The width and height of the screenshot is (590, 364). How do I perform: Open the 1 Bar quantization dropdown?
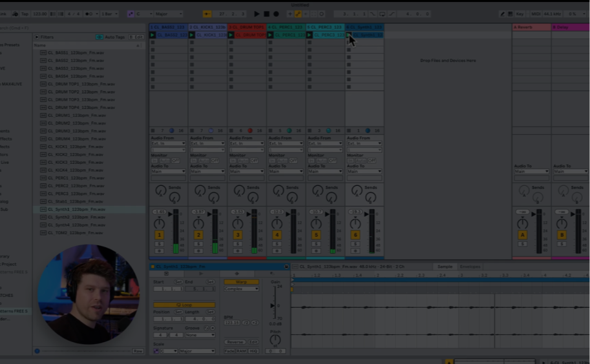tap(109, 14)
